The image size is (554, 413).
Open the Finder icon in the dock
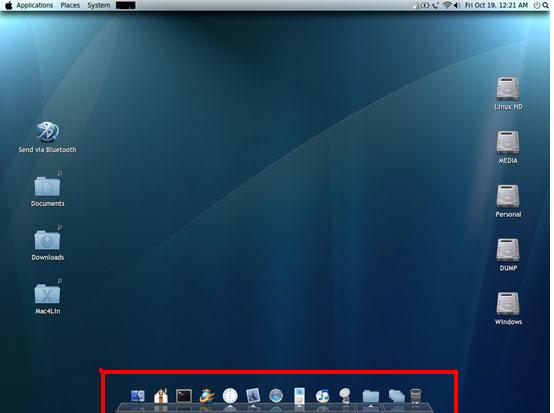coord(137,396)
